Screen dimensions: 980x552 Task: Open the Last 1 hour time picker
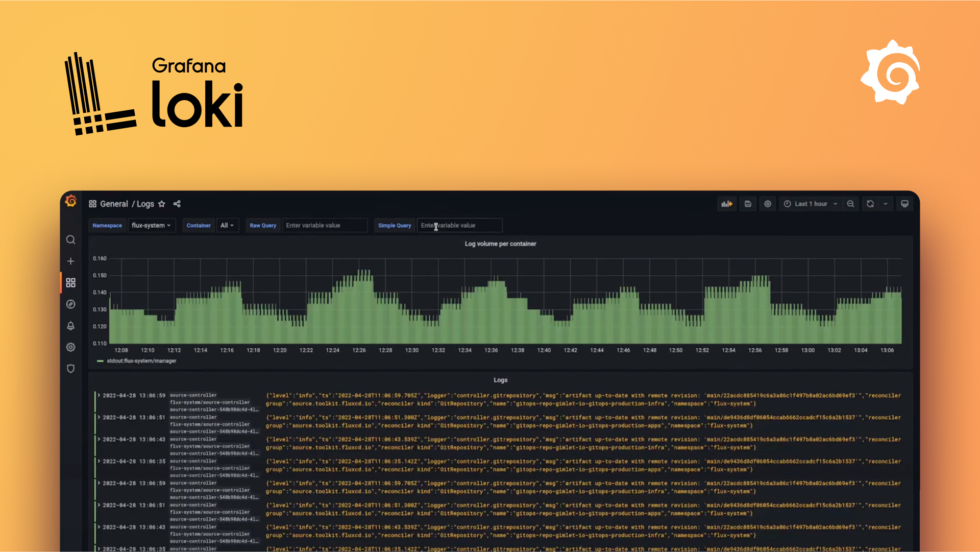[812, 204]
